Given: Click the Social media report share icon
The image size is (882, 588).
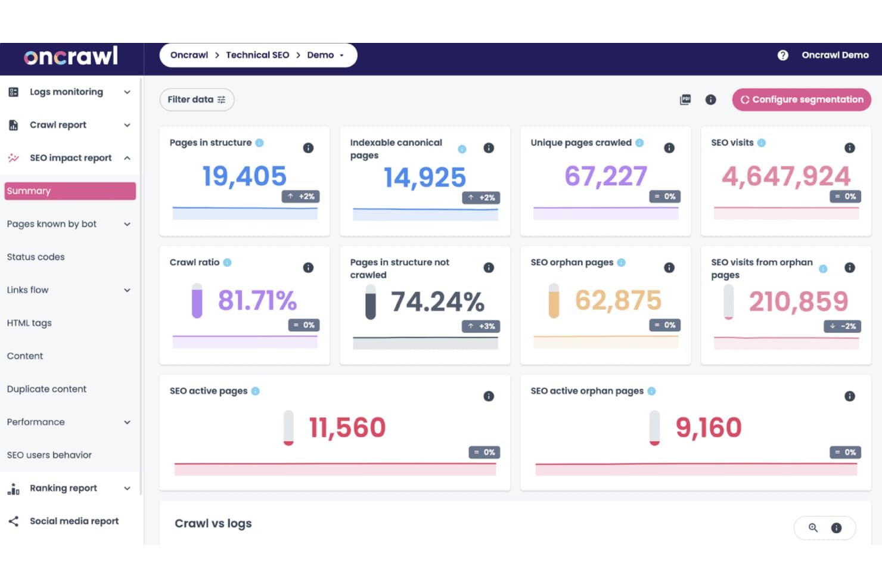Looking at the screenshot, I should [13, 521].
